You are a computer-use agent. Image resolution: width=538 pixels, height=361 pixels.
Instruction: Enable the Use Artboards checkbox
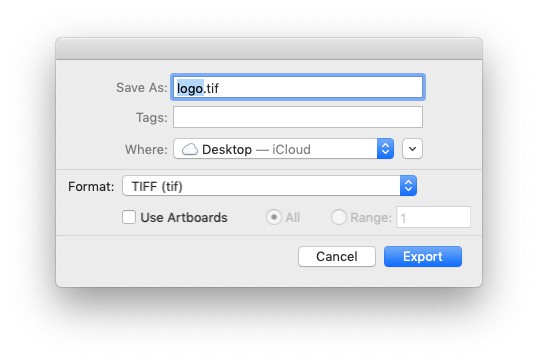coord(129,217)
